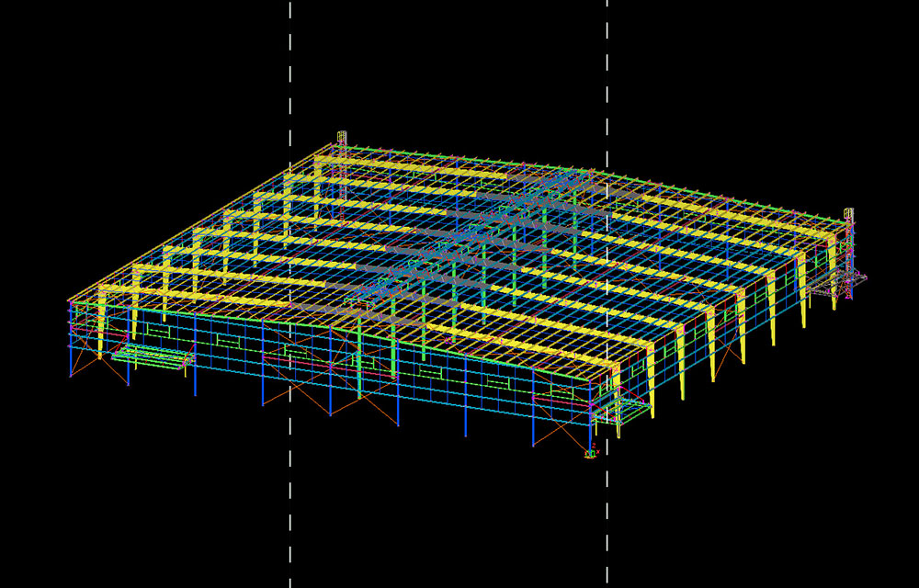Click the base plate at the corner column foot
This screenshot has height=588, width=919.
point(589,453)
